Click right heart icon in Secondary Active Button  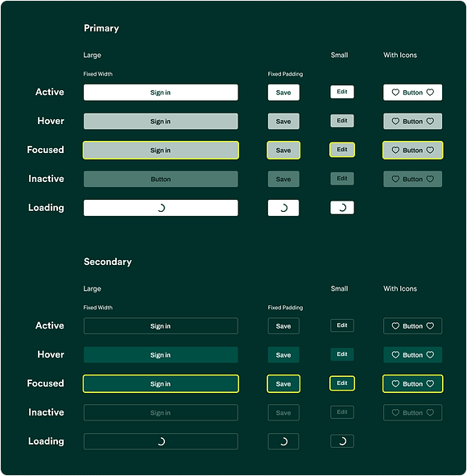click(x=430, y=325)
